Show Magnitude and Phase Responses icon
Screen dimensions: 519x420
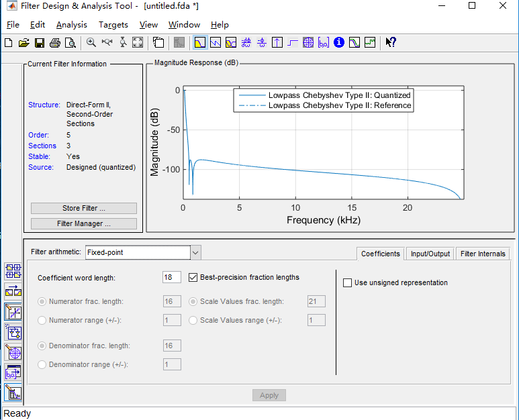coord(231,42)
